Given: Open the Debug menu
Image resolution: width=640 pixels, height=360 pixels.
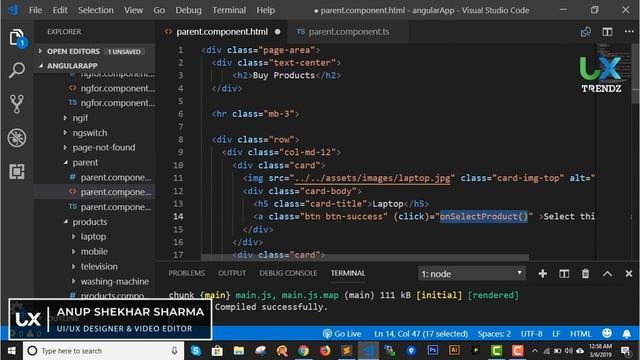Looking at the screenshot, I should [x=188, y=10].
